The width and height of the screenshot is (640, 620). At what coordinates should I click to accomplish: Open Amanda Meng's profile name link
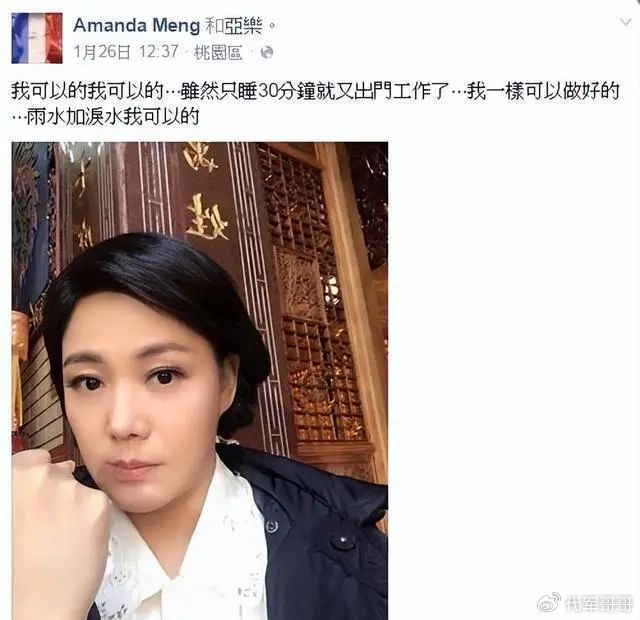click(x=137, y=25)
